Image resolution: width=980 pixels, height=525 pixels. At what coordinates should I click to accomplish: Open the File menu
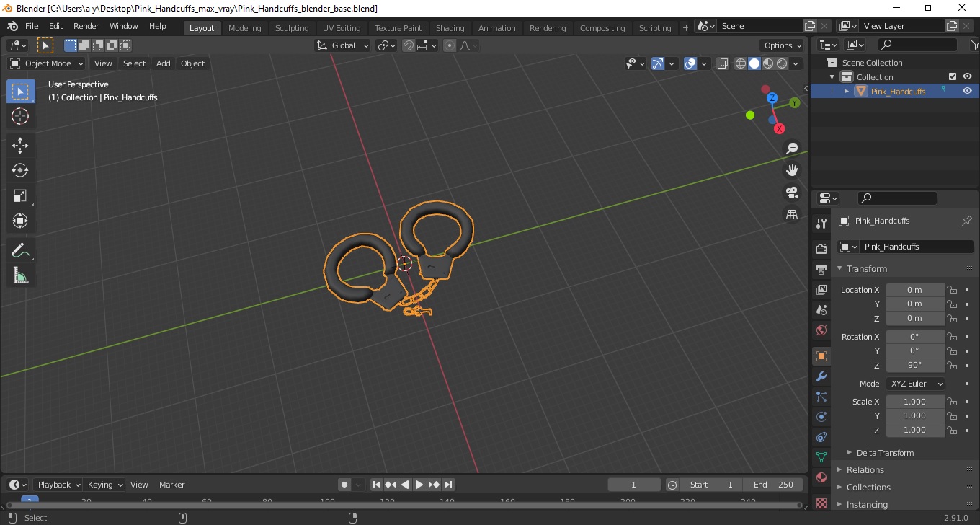click(32, 26)
